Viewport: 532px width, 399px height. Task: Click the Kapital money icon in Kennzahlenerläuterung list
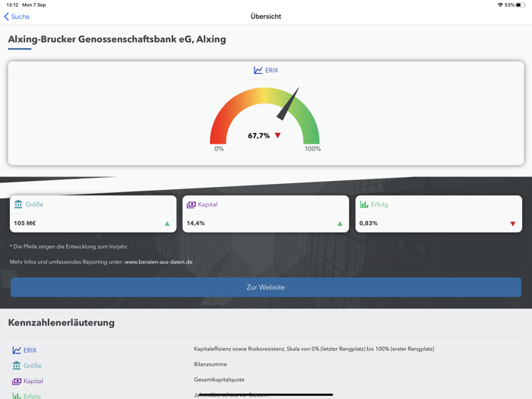[17, 381]
